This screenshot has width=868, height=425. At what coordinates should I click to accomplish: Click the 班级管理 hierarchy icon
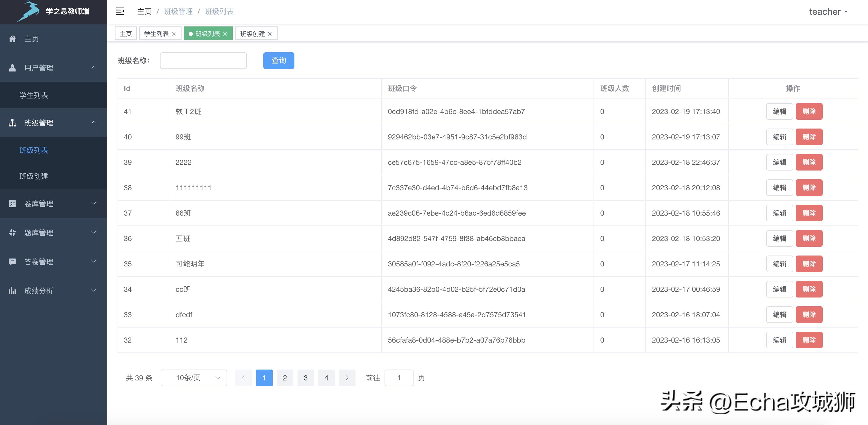(12, 123)
